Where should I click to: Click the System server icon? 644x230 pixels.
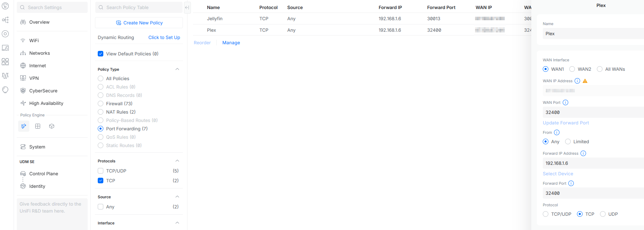(23, 147)
